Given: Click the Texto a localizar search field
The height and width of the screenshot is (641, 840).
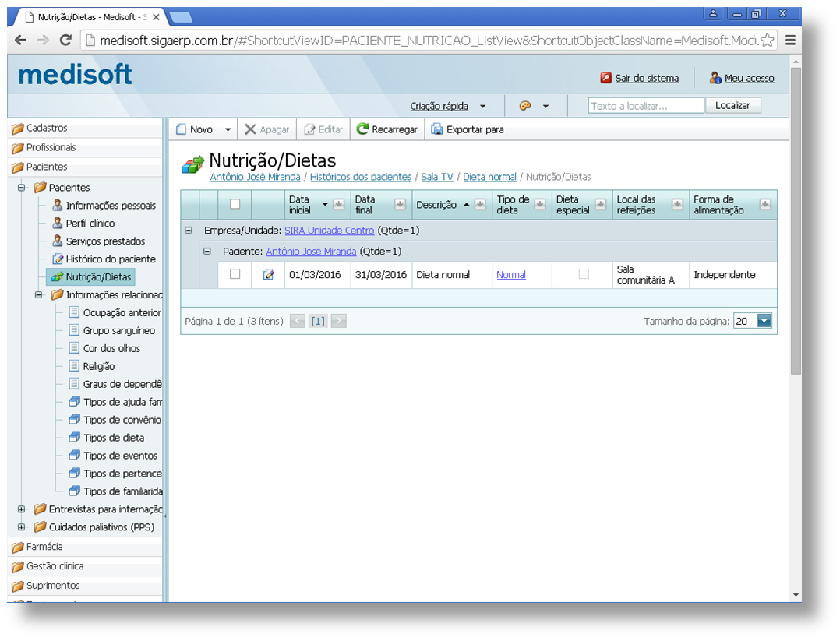Looking at the screenshot, I should pos(645,106).
